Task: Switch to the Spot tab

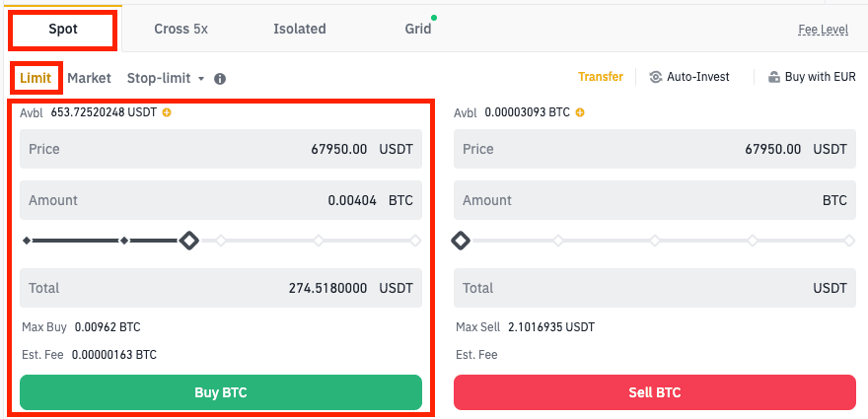Action: [x=63, y=29]
